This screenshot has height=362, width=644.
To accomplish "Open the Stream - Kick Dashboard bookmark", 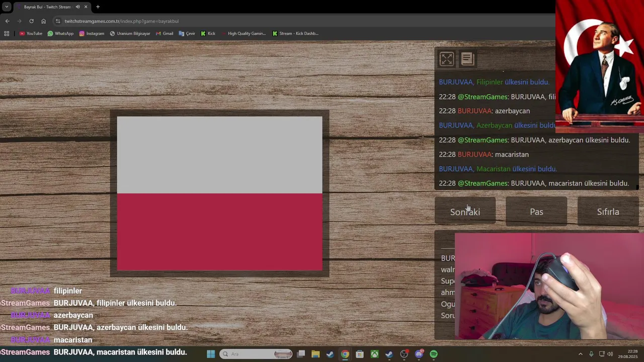I will pos(295,34).
